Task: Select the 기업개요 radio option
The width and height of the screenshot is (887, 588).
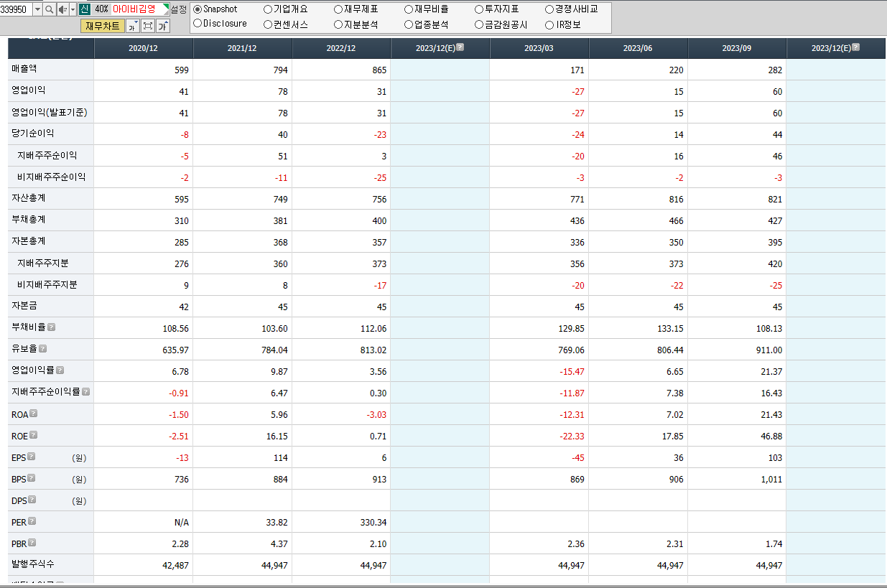Action: [268, 9]
